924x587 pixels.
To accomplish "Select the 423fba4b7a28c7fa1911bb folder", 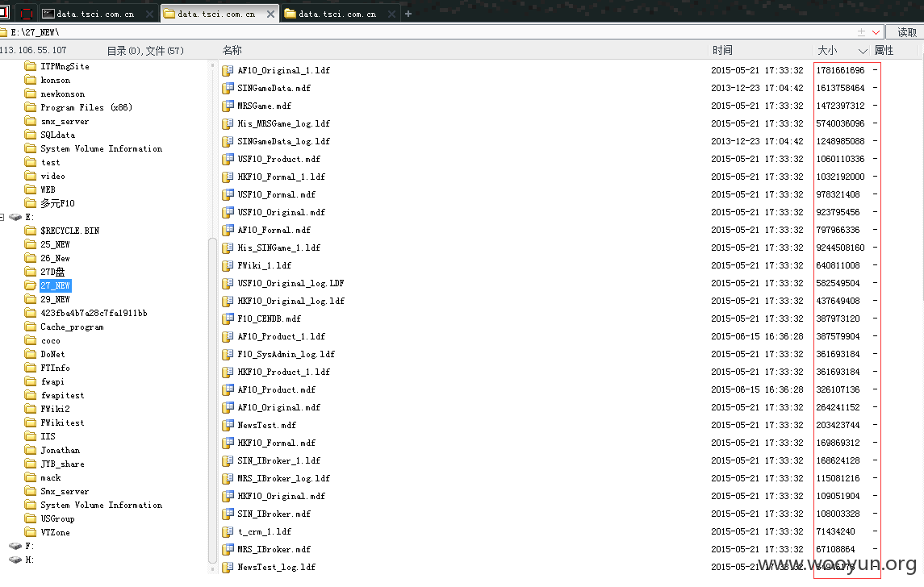I will pyautogui.click(x=94, y=313).
